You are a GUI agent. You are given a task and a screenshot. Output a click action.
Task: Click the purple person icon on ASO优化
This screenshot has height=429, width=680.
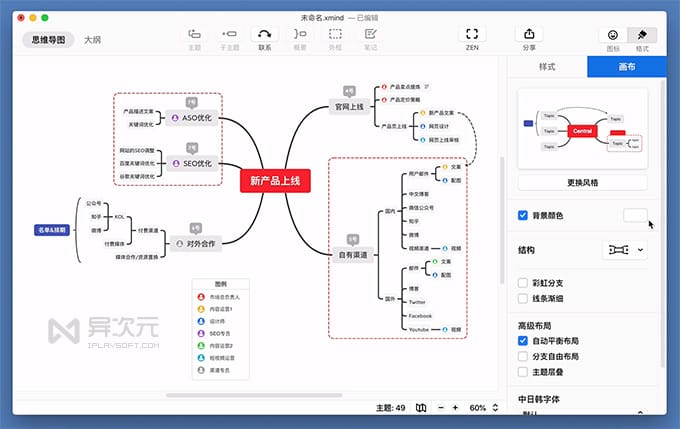tap(175, 118)
